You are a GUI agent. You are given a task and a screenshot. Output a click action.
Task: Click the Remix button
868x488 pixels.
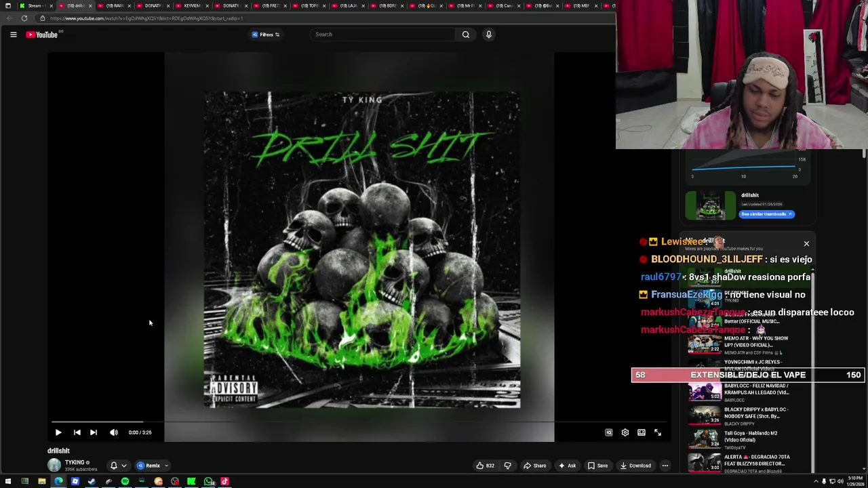click(x=149, y=466)
